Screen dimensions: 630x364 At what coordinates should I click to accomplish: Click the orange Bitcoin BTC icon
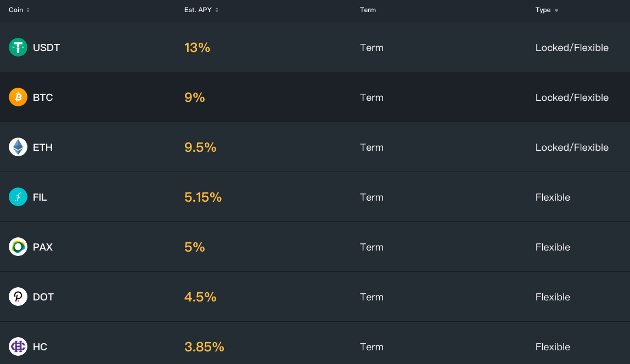18,97
